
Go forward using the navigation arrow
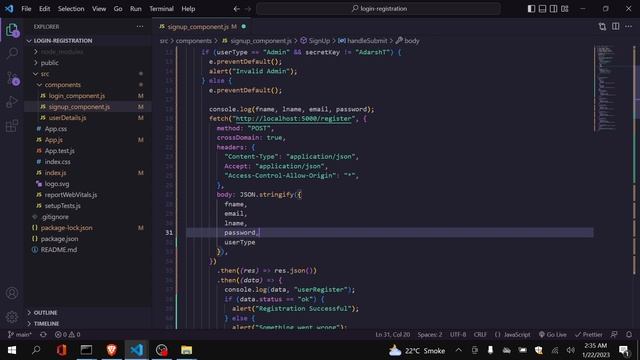248,9
